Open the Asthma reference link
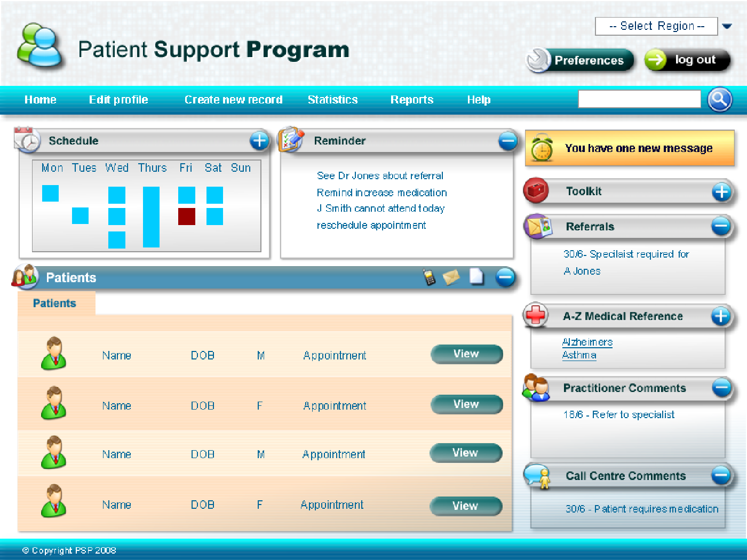This screenshot has height=560, width=747. tap(579, 355)
